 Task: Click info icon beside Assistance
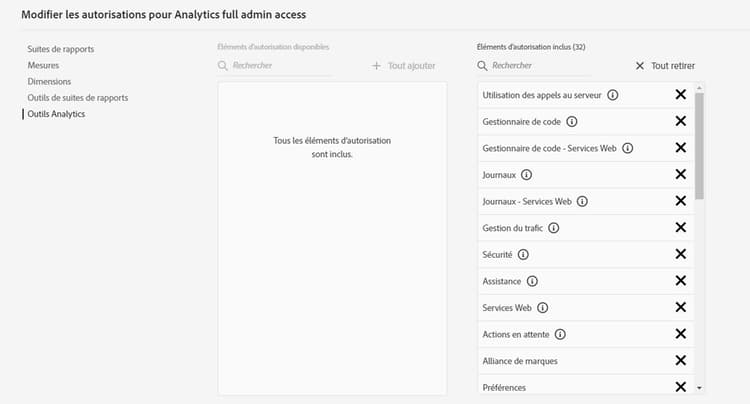point(532,281)
